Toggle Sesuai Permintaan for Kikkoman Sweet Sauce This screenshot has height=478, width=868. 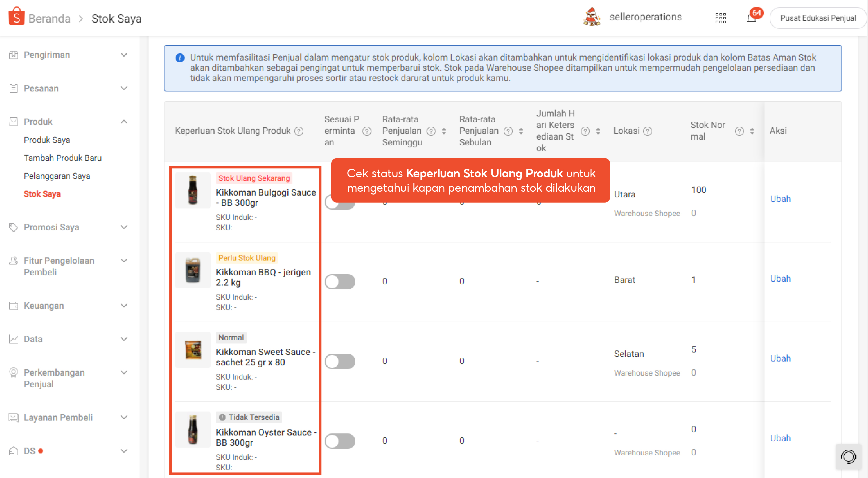(340, 361)
